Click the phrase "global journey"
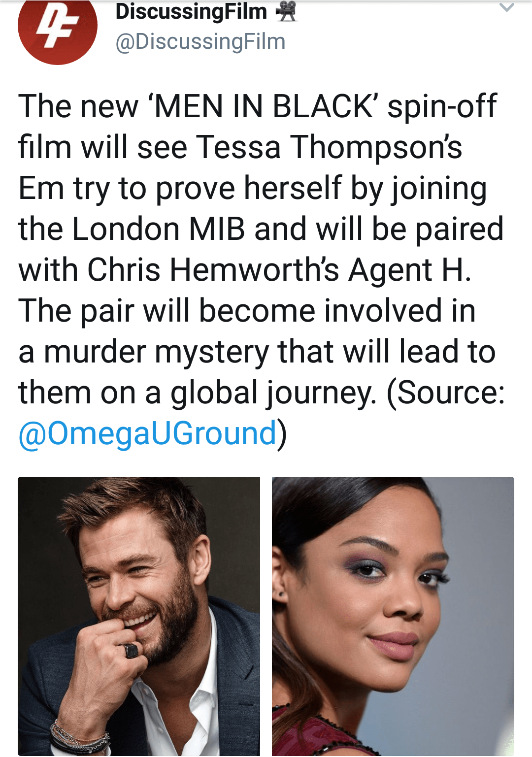Screen dimensions: 532x757 [273, 393]
